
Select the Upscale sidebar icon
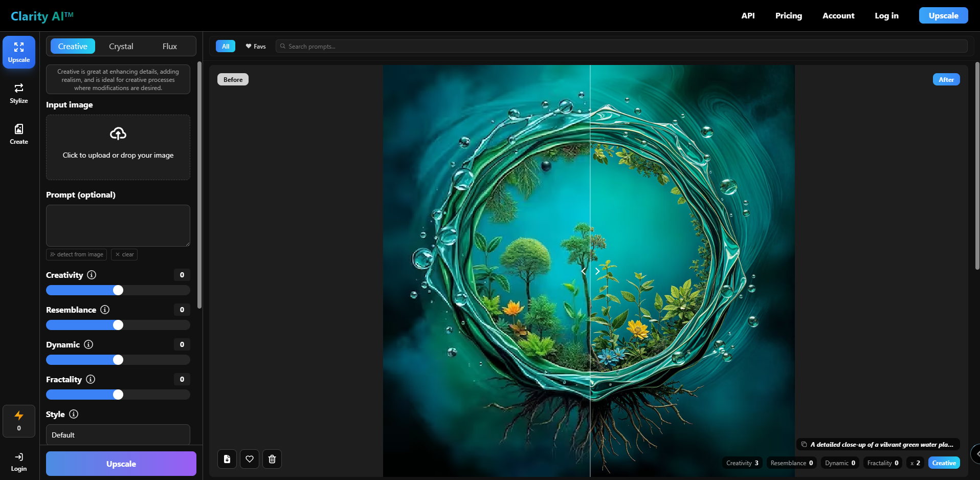tap(19, 52)
